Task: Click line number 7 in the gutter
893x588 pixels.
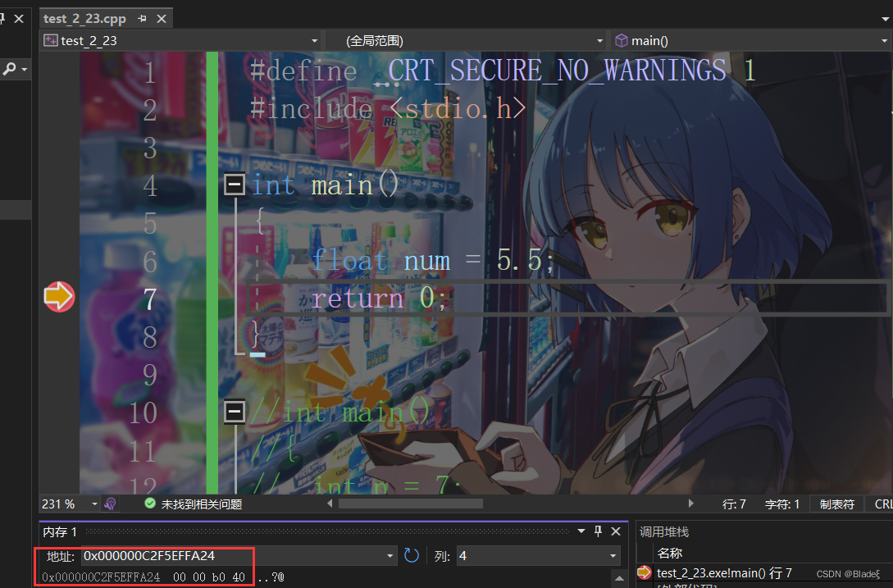Action: click(x=150, y=299)
